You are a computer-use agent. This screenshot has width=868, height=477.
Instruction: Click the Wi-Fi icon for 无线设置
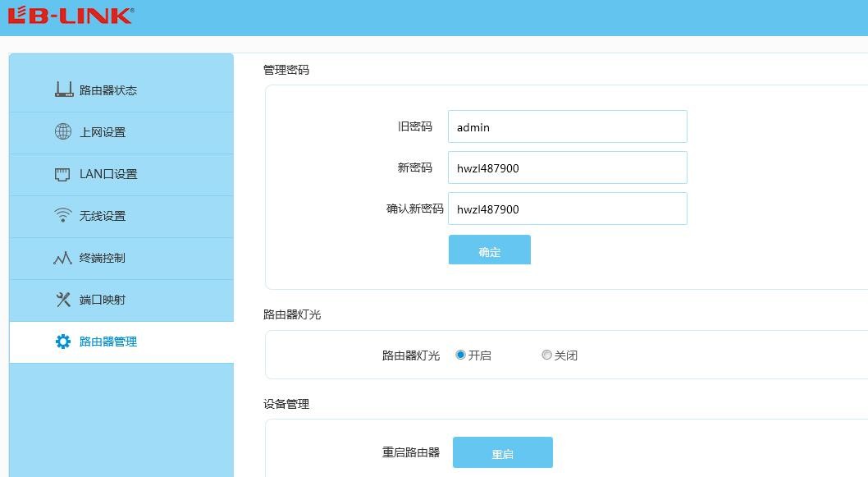(63, 215)
